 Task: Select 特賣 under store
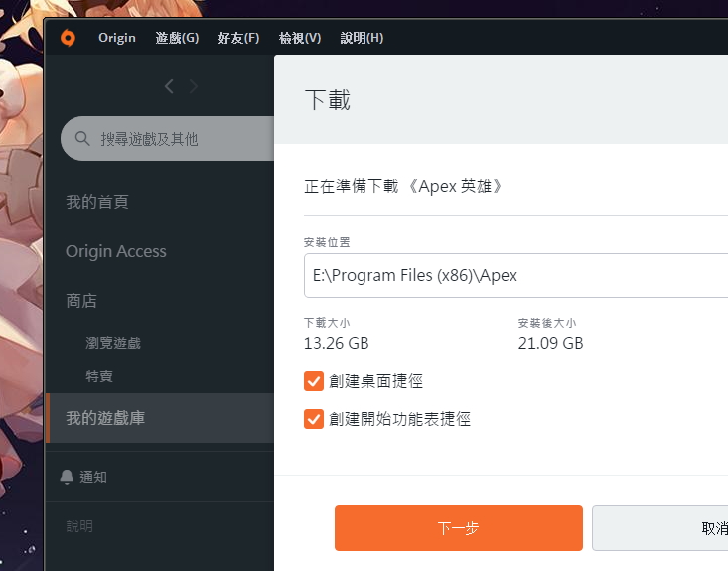coord(99,376)
